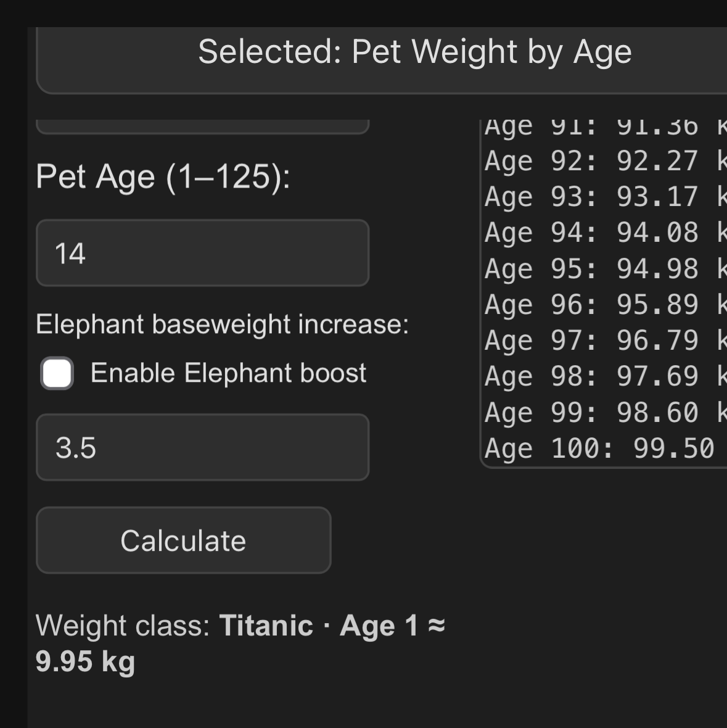Select the Age 96 result row
Viewport: 727px width, 728px height.
click(604, 304)
